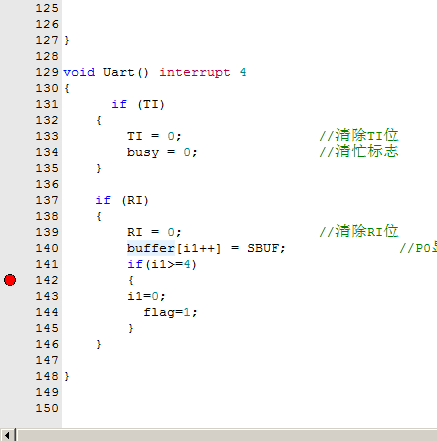Image resolution: width=437 pixels, height=441 pixels.
Task: Click the green comment on line 133
Action: click(x=359, y=136)
